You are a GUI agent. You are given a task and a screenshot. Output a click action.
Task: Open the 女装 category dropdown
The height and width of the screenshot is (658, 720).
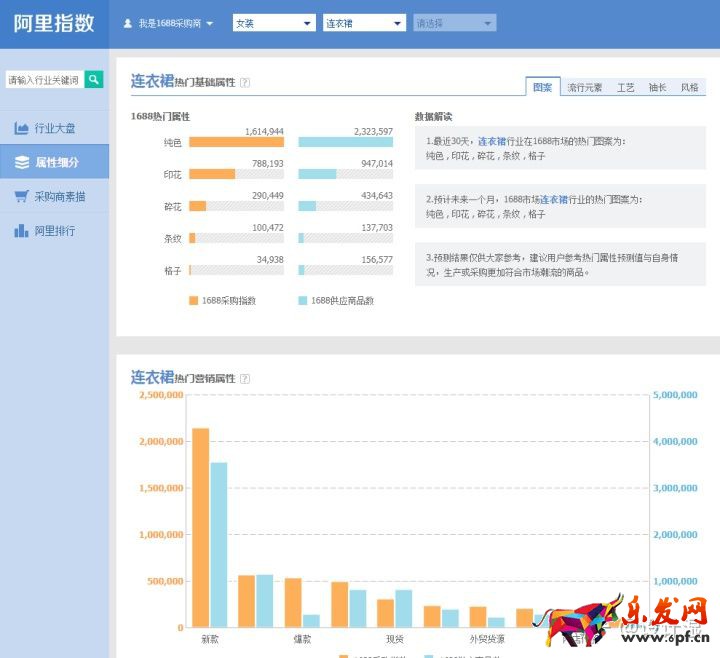coord(306,23)
